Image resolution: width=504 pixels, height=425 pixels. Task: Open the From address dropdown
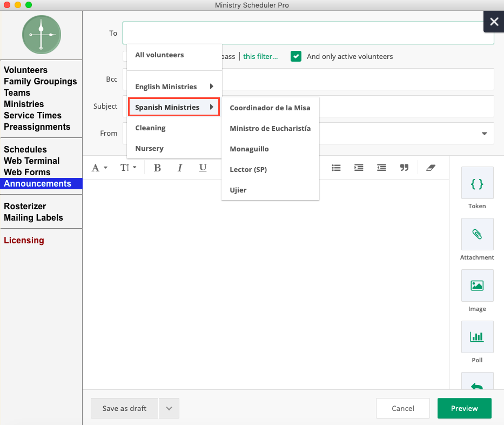(x=484, y=134)
